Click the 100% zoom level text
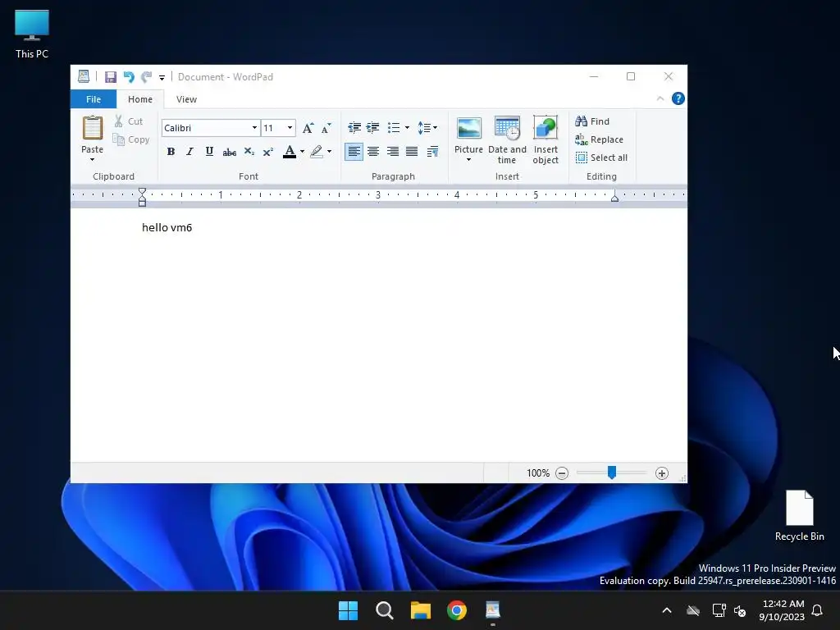The image size is (840, 630). (538, 473)
